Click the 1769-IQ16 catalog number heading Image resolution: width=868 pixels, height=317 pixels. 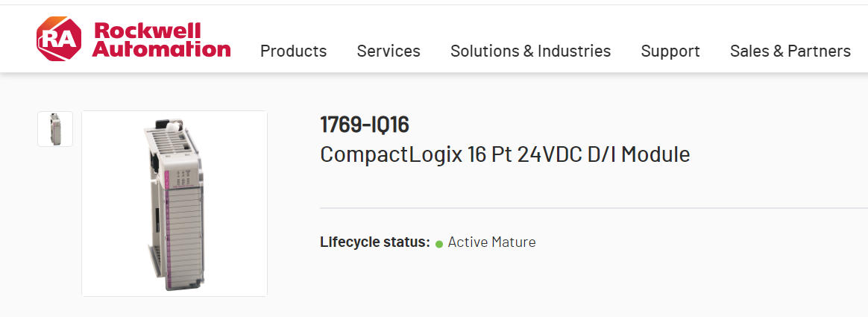click(x=364, y=125)
